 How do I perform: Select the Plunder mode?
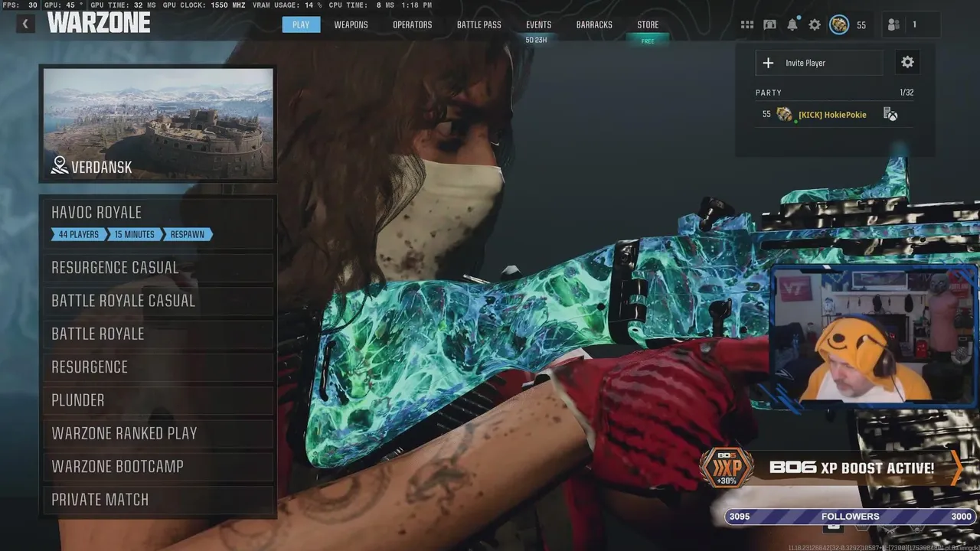coord(158,400)
